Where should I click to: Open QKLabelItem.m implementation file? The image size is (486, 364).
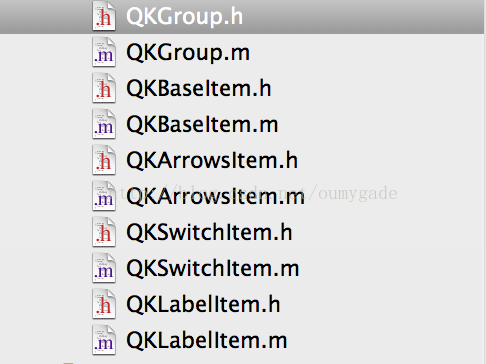tap(207, 340)
